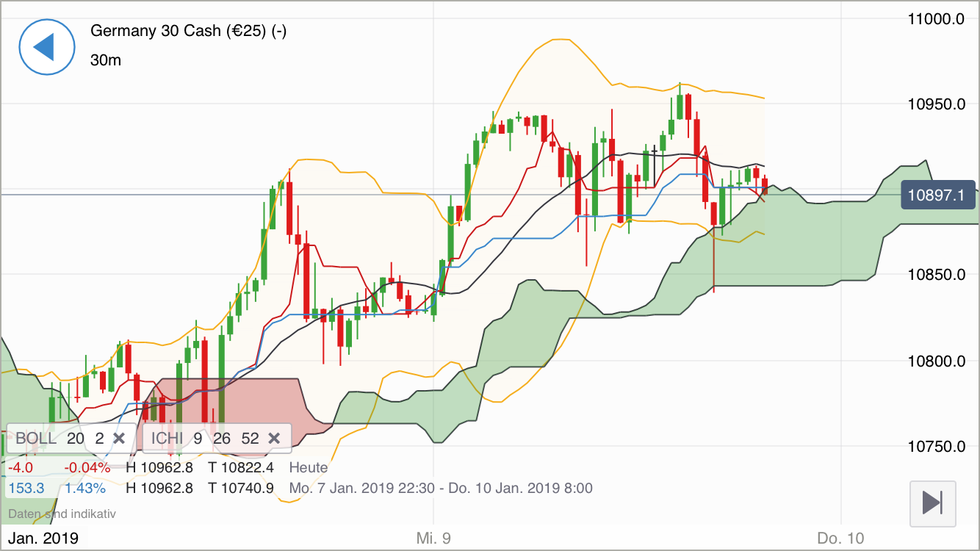The height and width of the screenshot is (551, 980).
Task: Click the Mi. 9 date axis label
Action: coord(435,538)
